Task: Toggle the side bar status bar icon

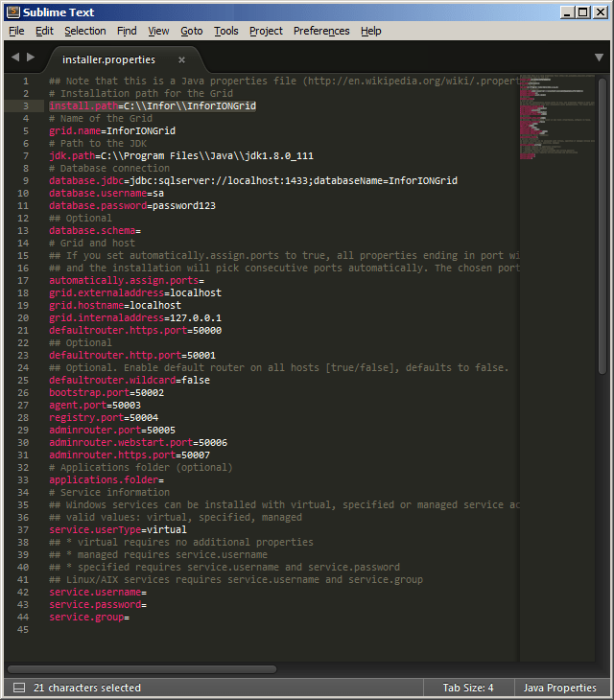Action: point(18,688)
